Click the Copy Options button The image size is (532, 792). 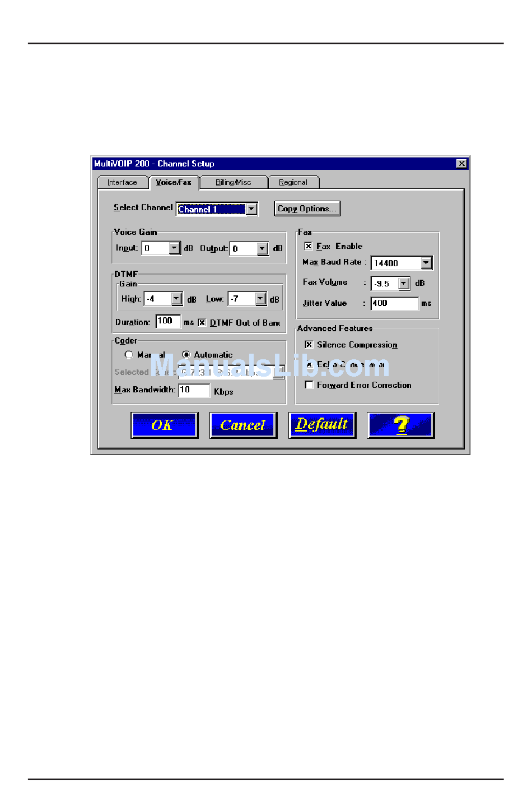(307, 209)
